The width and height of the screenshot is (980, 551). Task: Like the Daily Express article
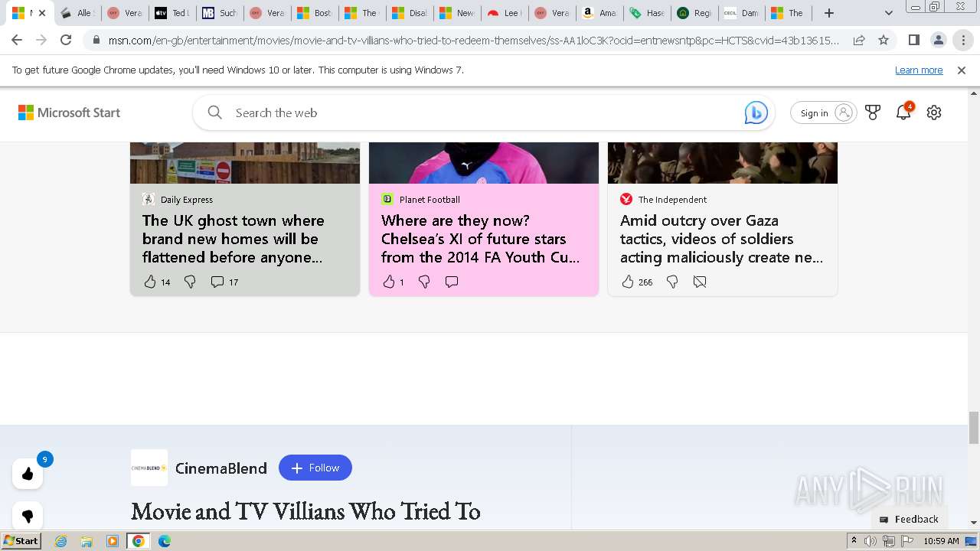point(150,282)
